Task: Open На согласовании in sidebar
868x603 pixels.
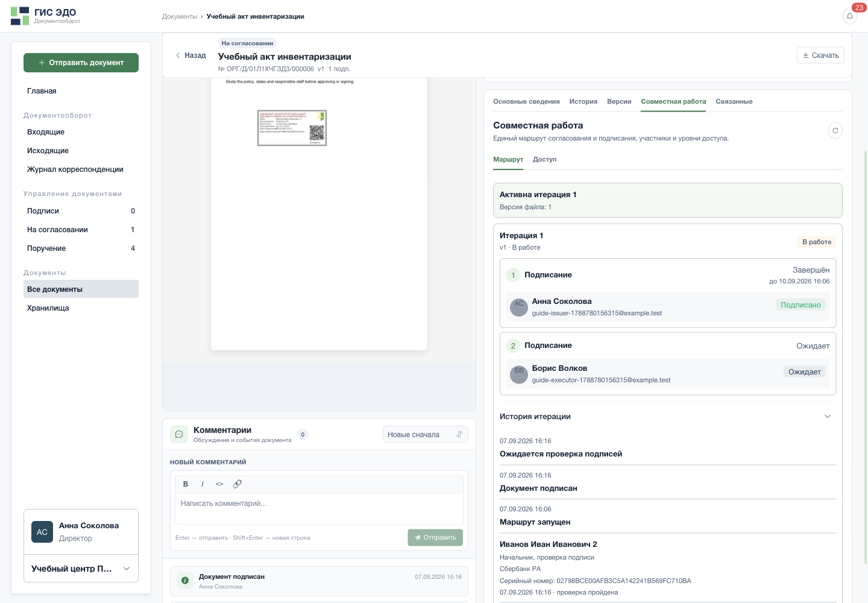Action: (x=81, y=230)
